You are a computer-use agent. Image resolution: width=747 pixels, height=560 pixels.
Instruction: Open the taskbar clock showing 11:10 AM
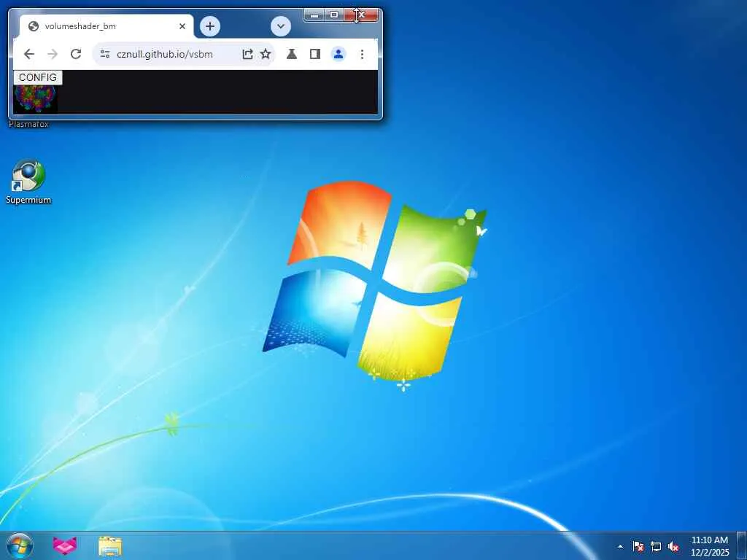[710, 546]
